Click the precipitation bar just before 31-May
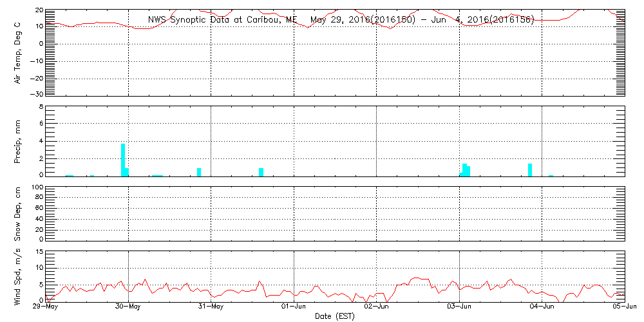The height and width of the screenshot is (322, 644). (x=199, y=172)
